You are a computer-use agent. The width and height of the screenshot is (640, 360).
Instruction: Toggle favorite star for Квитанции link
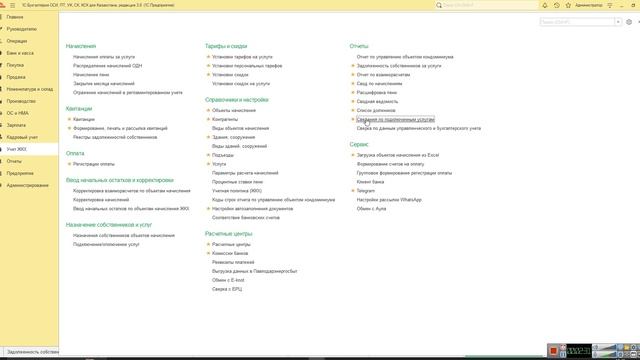pos(69,119)
